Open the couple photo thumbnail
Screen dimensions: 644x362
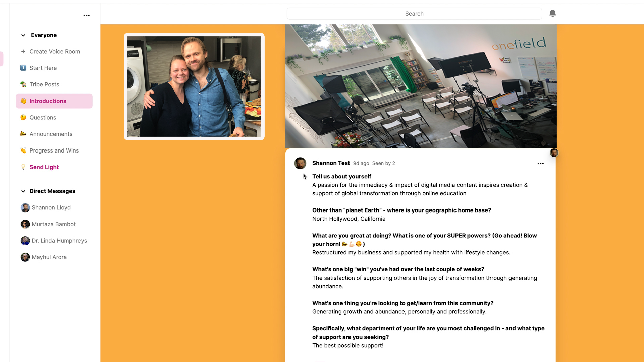(194, 86)
